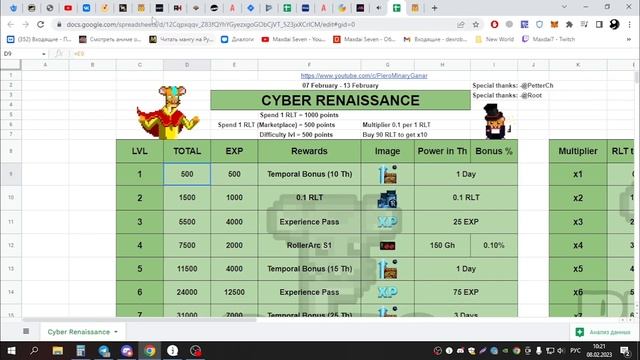
Task: Toggle the browser side panel icon
Action: click(x=599, y=24)
